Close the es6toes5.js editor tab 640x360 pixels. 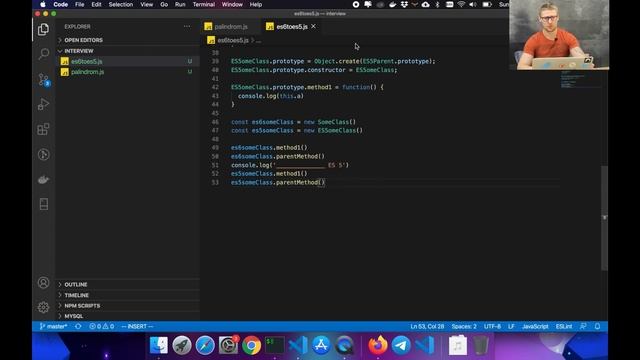pos(313,27)
